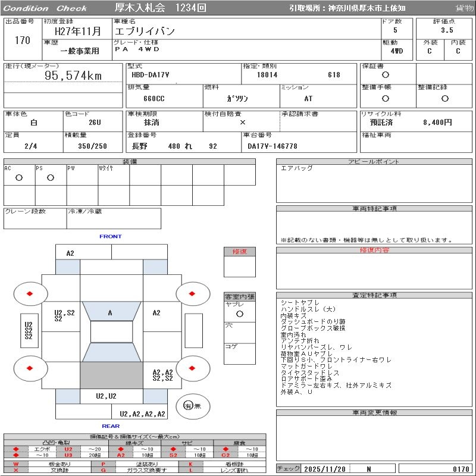This screenshot has height=476, width=476.
Task: Click the blue windshield panel marked A
Action: [x=111, y=312]
